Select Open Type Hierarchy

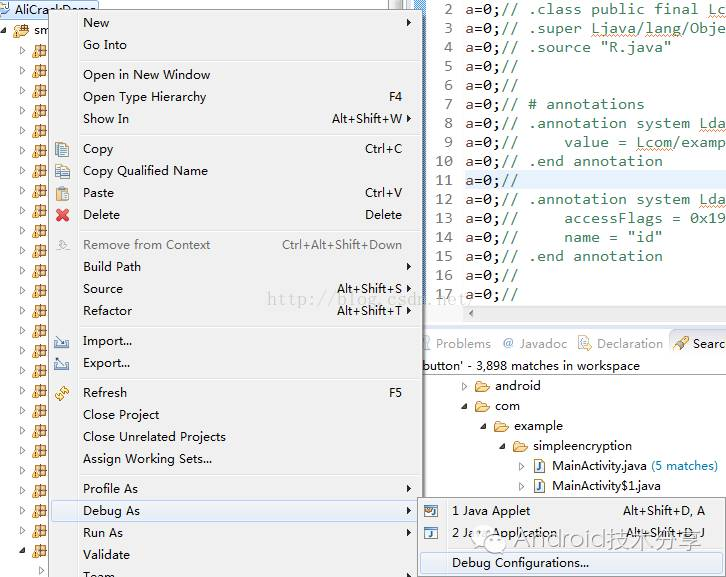click(237, 97)
